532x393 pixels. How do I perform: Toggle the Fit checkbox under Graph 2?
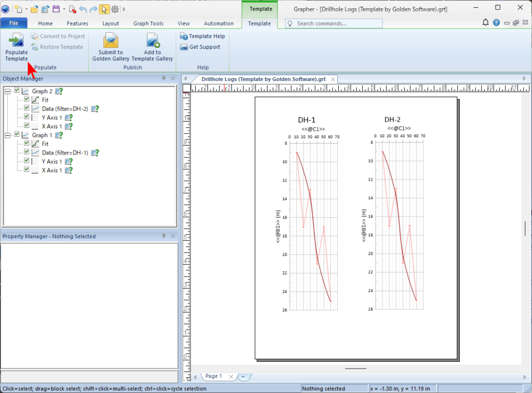(x=26, y=99)
